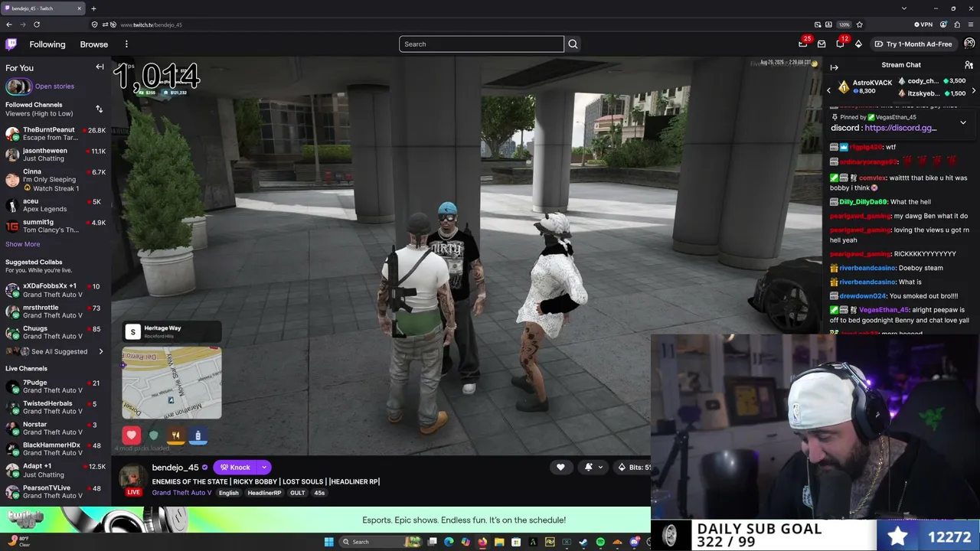Open a new browser tab
980x551 pixels.
coord(93,8)
